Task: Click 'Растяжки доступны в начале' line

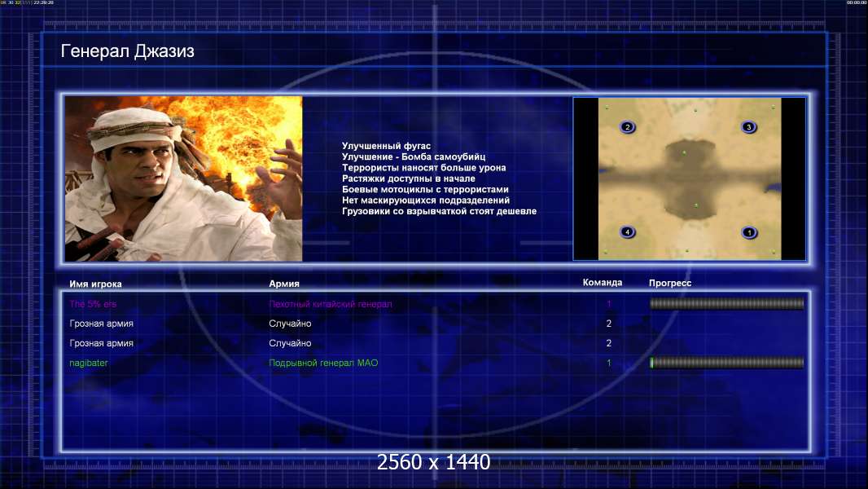Action: coord(409,178)
